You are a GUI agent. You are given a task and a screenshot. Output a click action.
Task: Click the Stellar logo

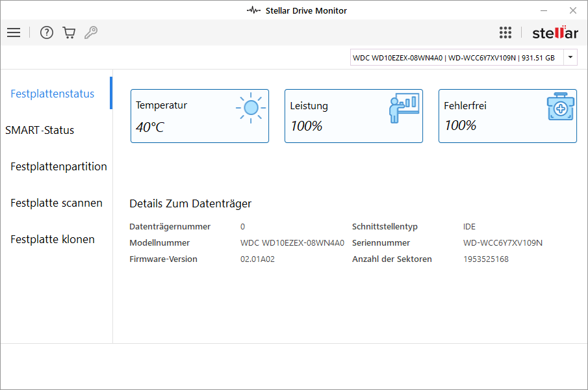pyautogui.click(x=555, y=32)
